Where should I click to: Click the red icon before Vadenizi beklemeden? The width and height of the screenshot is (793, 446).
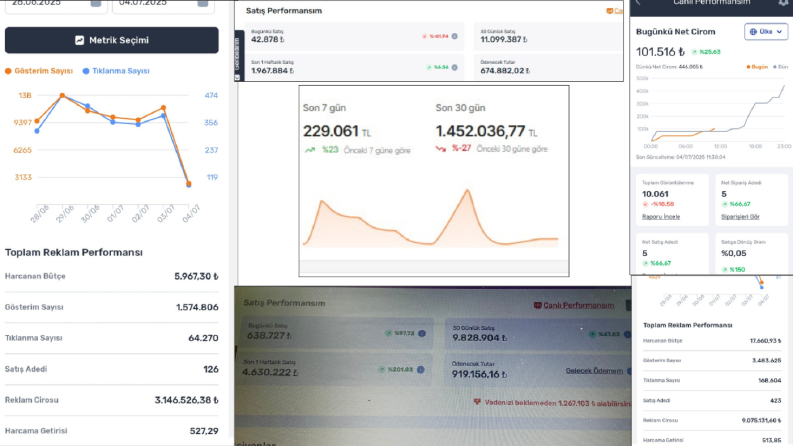(477, 402)
